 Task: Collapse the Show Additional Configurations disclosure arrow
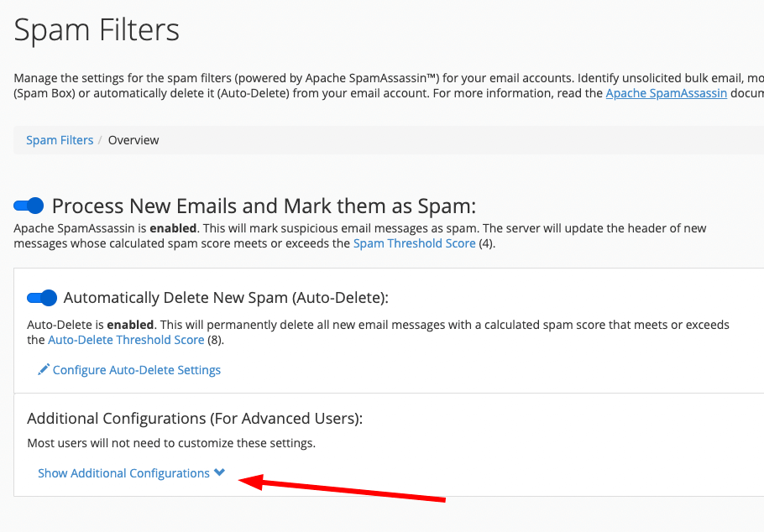pyautogui.click(x=219, y=472)
